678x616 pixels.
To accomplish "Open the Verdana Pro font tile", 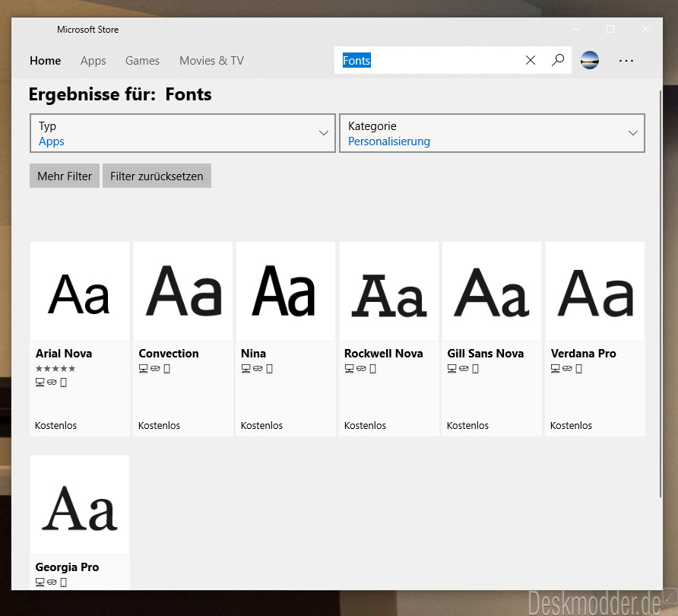I will click(595, 338).
